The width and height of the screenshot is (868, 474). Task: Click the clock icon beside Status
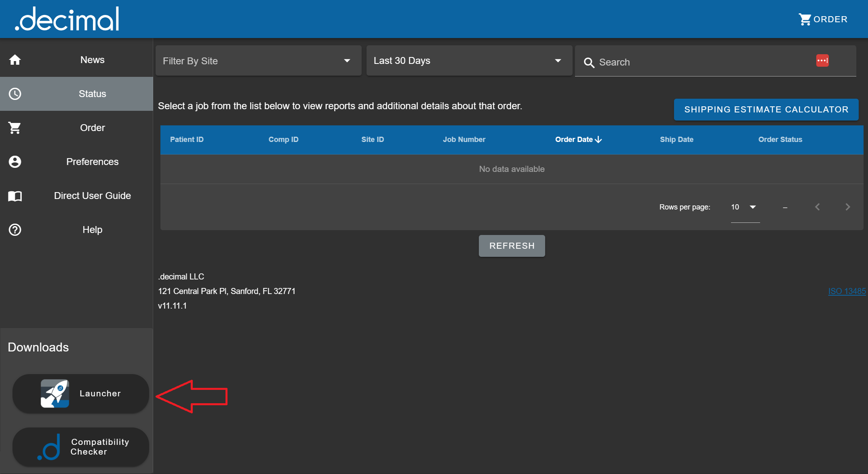click(15, 94)
